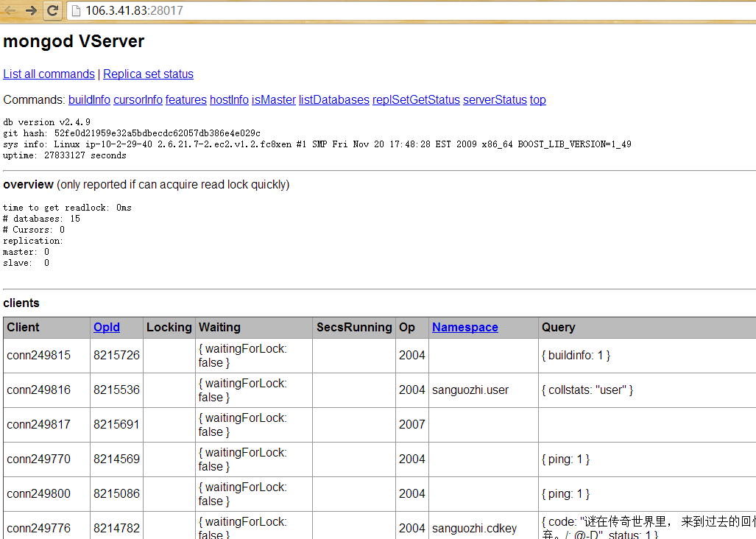Open the top command link

coord(537,100)
